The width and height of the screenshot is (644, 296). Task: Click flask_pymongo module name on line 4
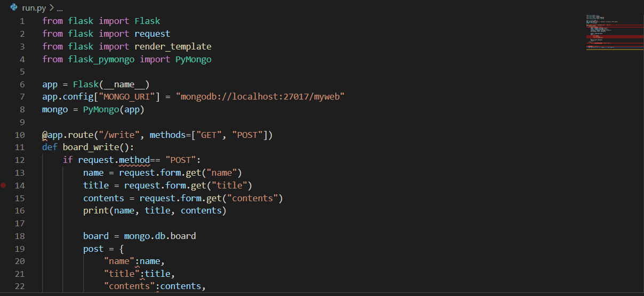point(101,60)
